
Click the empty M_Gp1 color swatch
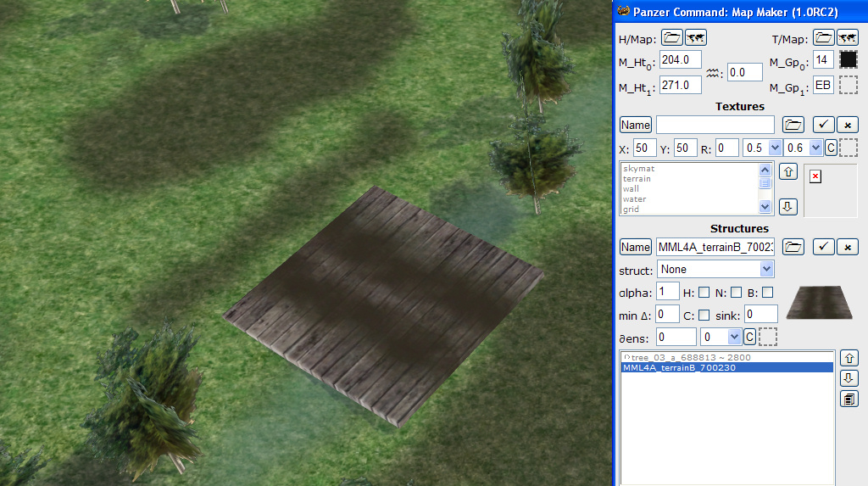point(848,85)
